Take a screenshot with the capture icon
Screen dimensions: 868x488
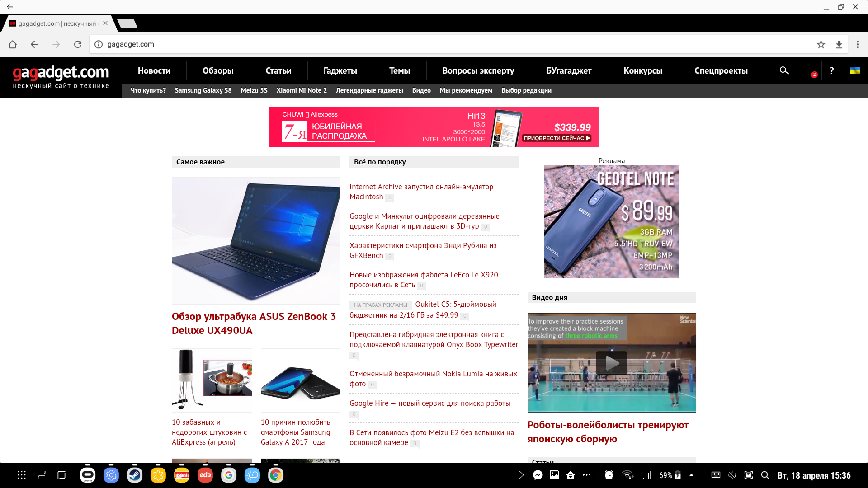tap(749, 475)
